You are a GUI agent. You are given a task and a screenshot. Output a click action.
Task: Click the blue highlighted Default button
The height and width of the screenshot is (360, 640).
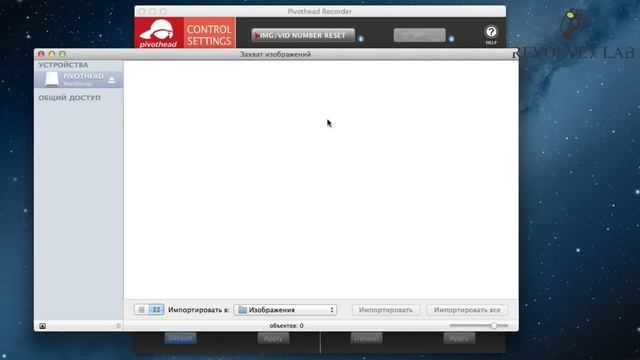(180, 338)
